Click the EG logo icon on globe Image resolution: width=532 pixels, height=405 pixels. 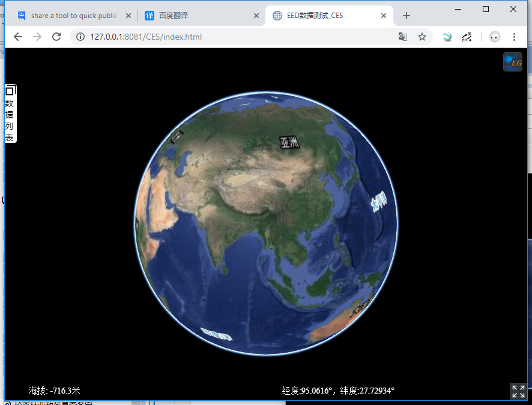512,62
